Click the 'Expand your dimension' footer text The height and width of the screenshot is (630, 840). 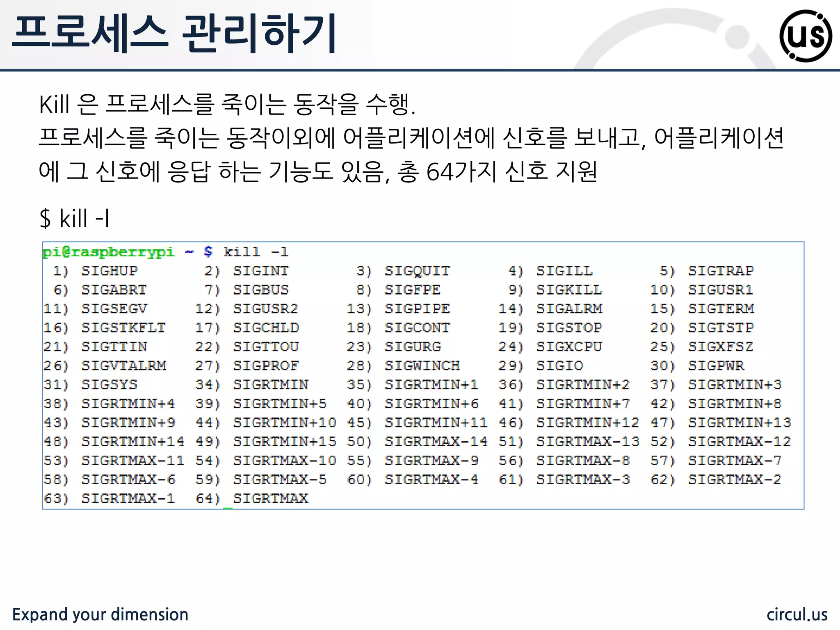click(100, 614)
